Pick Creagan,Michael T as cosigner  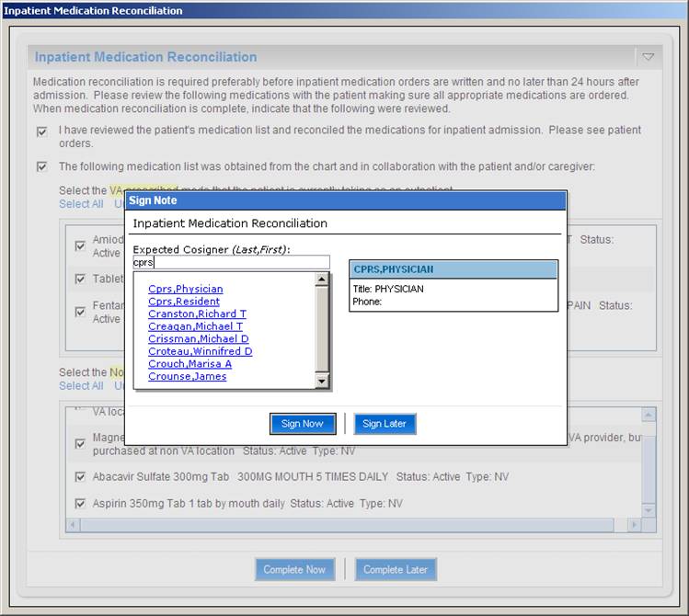[195, 326]
